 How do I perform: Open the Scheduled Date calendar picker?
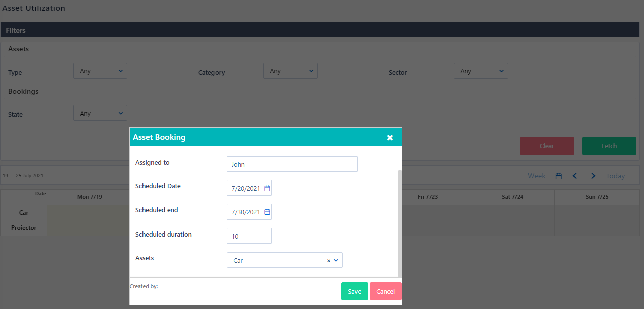pos(267,187)
